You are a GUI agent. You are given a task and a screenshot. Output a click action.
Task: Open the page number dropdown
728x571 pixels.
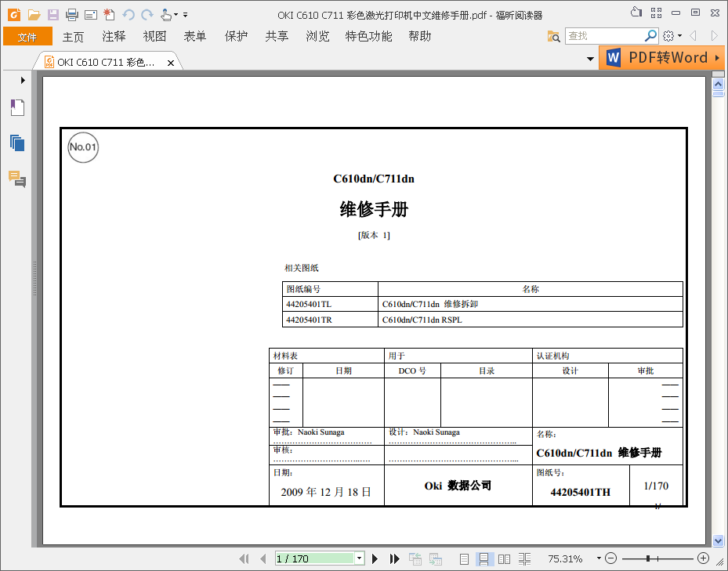pos(360,558)
